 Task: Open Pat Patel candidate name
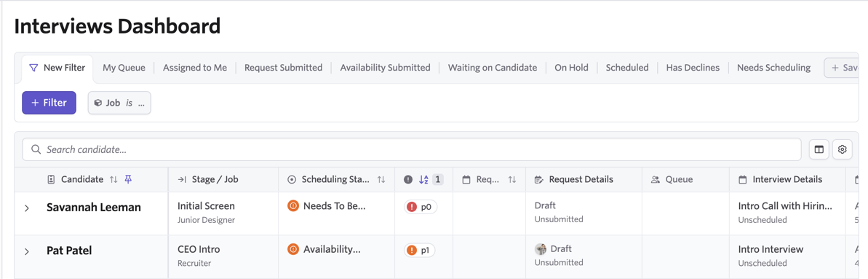69,251
